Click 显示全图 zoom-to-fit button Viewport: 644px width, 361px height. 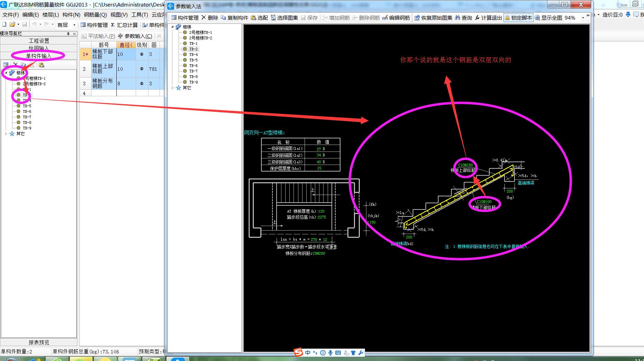[548, 18]
